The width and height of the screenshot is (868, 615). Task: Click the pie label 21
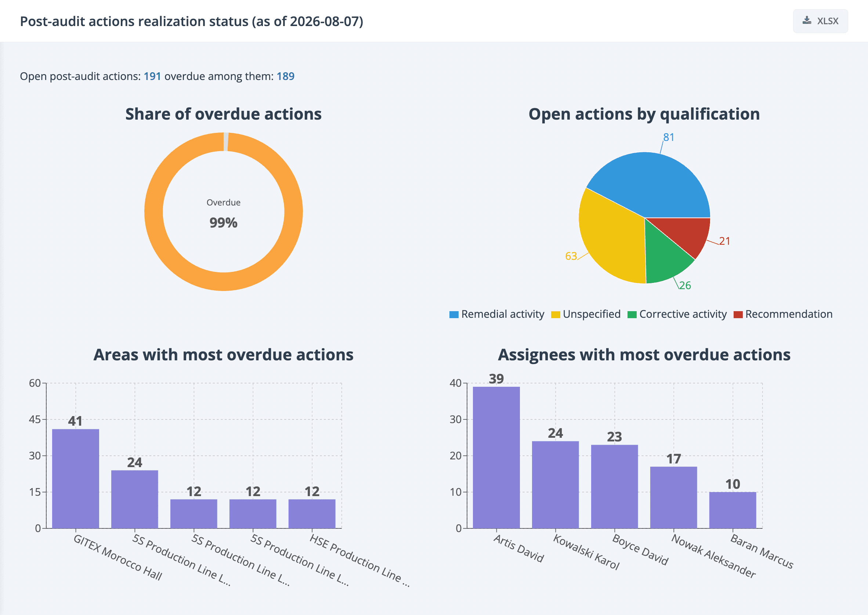pyautogui.click(x=725, y=241)
